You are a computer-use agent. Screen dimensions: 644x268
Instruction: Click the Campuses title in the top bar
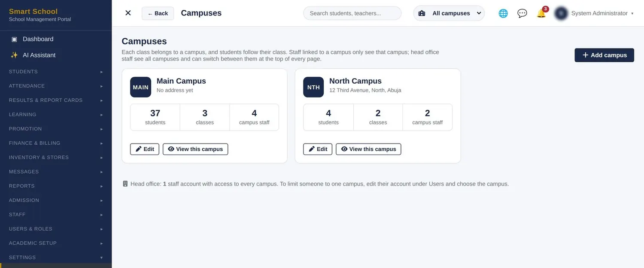[201, 13]
